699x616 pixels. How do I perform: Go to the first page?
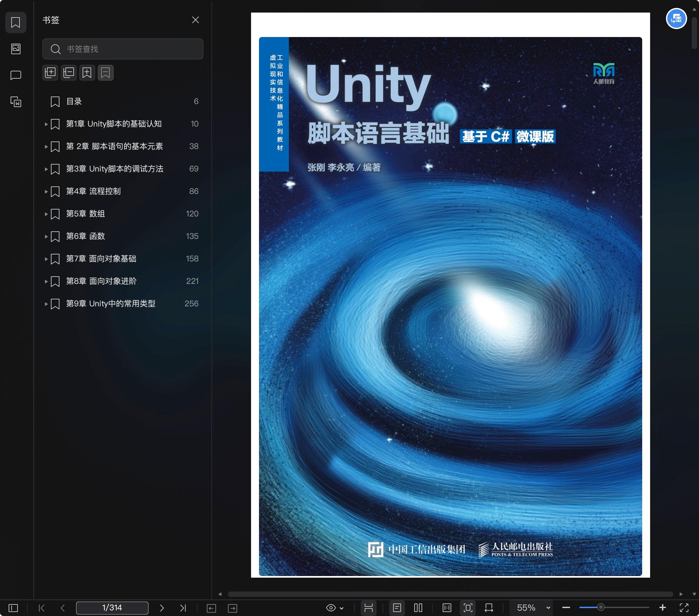point(42,608)
